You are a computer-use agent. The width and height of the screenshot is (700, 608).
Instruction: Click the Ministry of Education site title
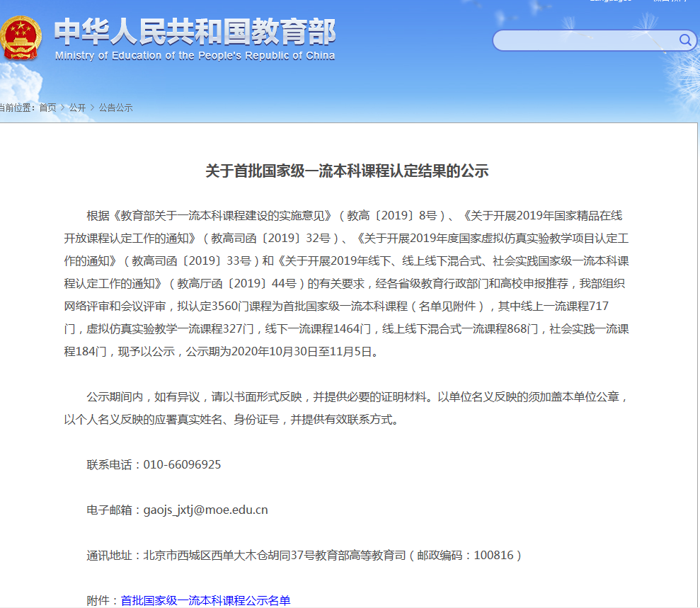pyautogui.click(x=195, y=40)
